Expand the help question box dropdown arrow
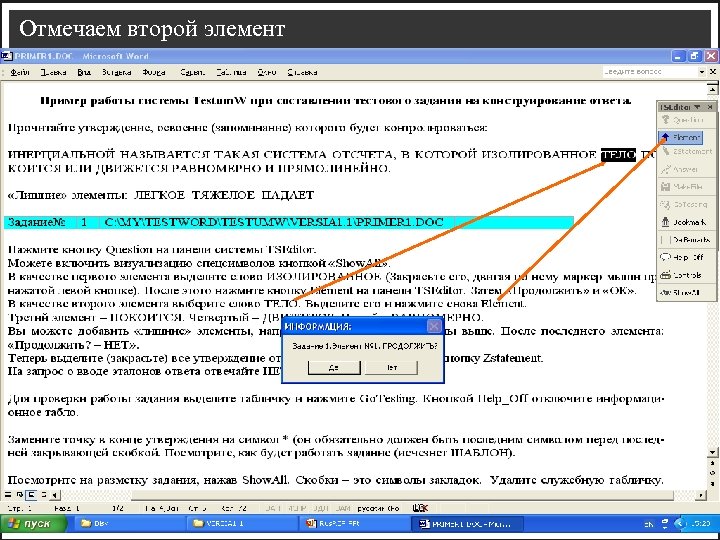Screen dimensions: 720x540 702,72
